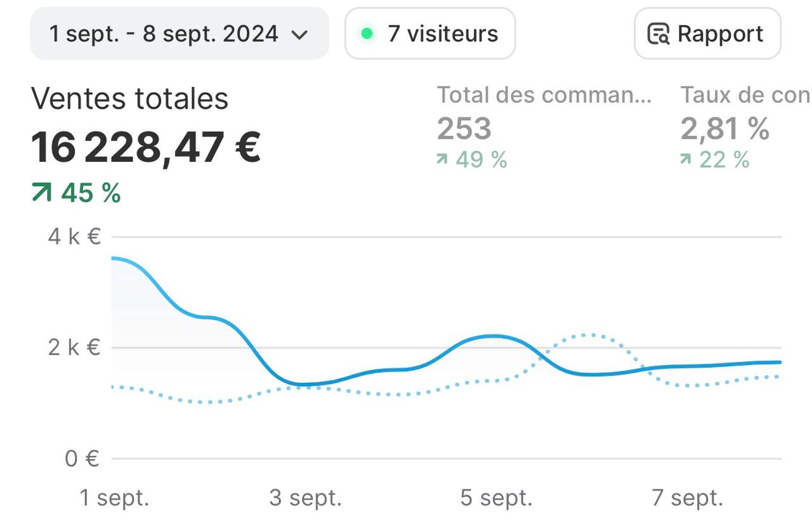Image resolution: width=812 pixels, height=520 pixels.
Task: Tap the 253 orders count
Action: point(464,129)
